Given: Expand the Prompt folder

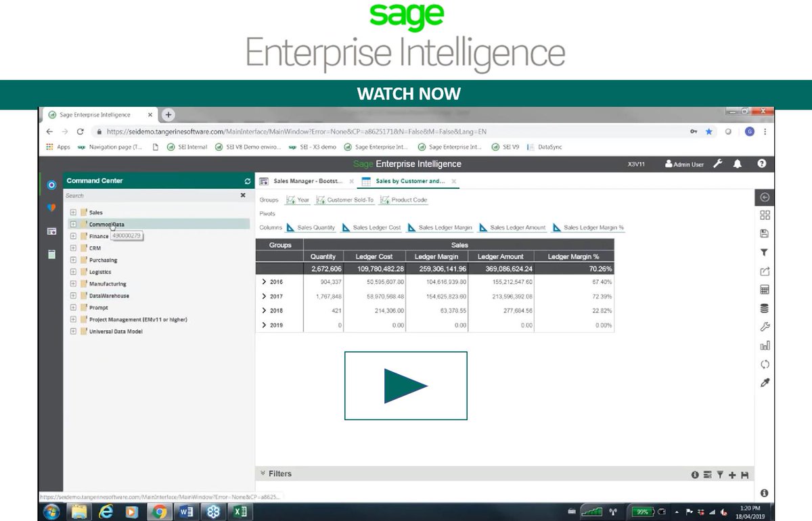Looking at the screenshot, I should pos(73,308).
